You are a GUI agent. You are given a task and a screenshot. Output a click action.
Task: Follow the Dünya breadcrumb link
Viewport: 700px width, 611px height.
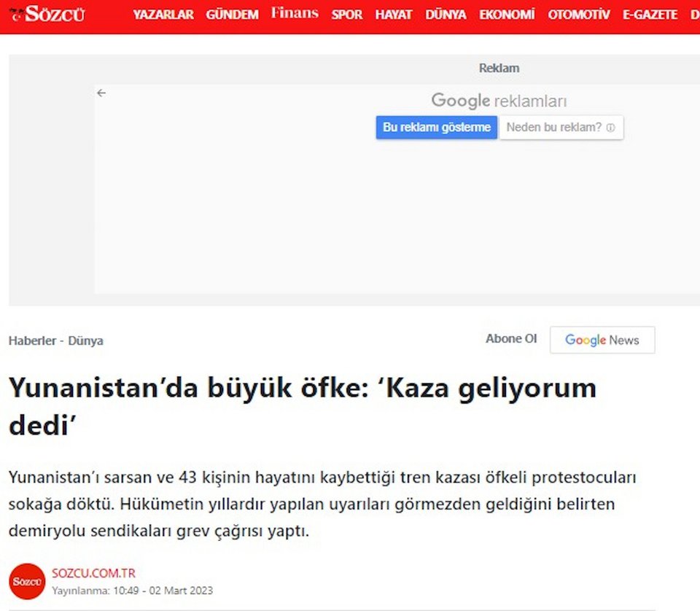tap(85, 340)
